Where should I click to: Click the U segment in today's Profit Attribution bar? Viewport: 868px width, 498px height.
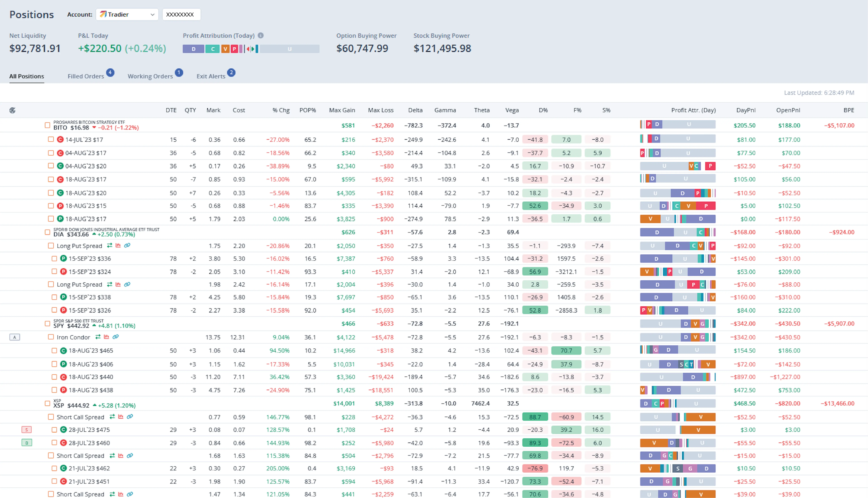(x=290, y=49)
